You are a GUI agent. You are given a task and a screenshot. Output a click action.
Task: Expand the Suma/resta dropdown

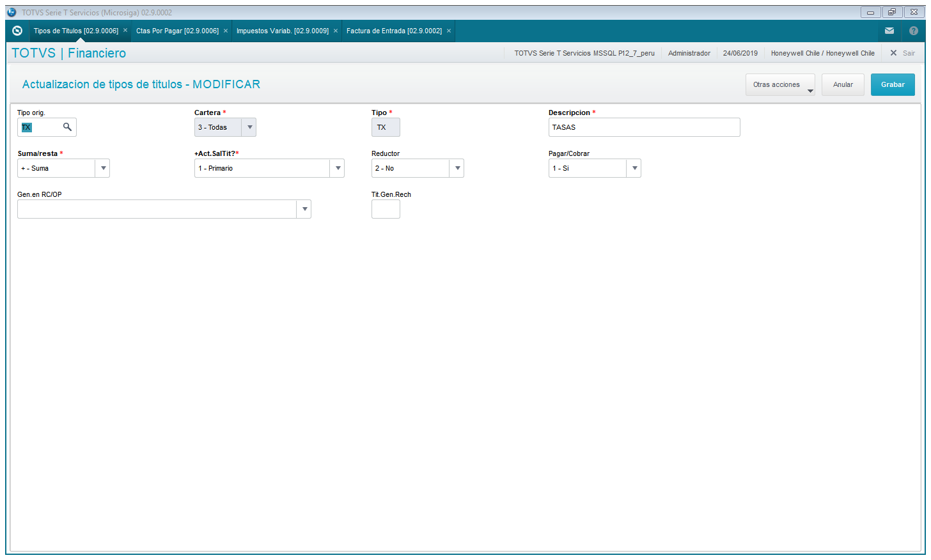tap(103, 168)
